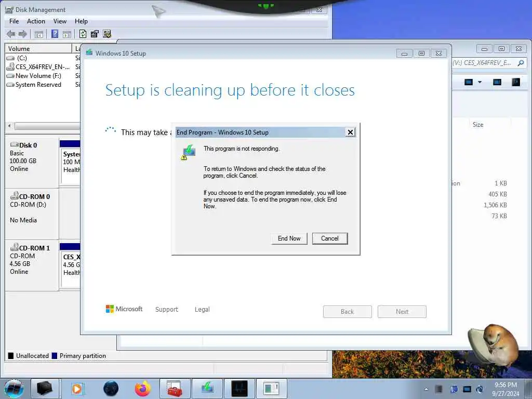This screenshot has height=399, width=532.
Task: Click the 73 KB size entry in Explorer
Action: 499,216
